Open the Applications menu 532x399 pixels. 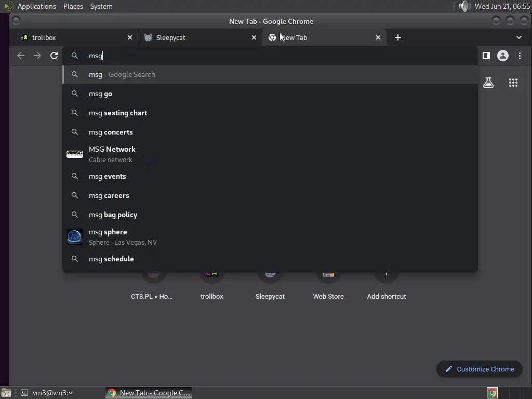click(x=37, y=6)
